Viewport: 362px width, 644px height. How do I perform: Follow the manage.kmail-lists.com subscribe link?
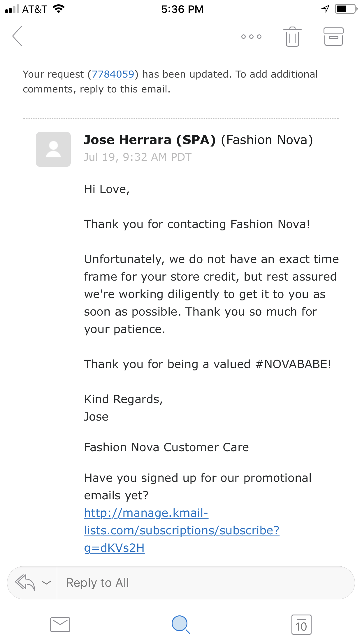point(182,530)
